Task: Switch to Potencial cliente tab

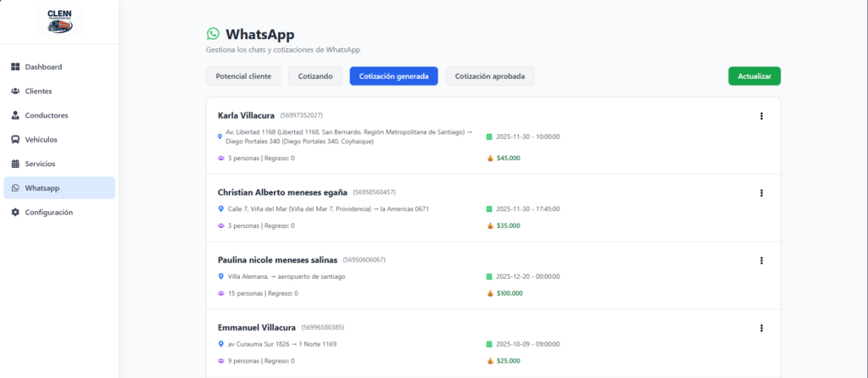Action: point(243,76)
